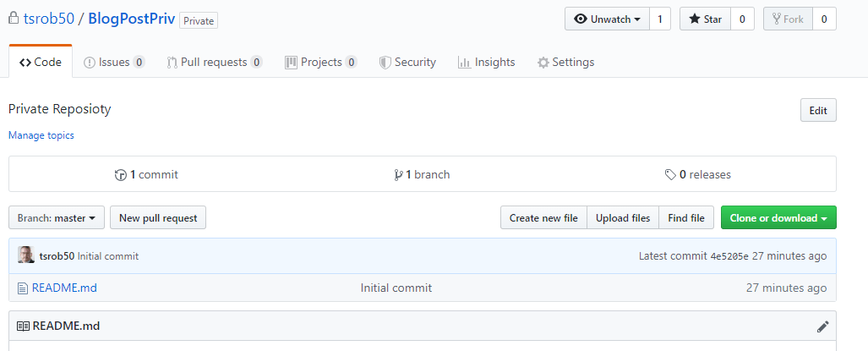Open the Insights tab
The height and width of the screenshot is (351, 868).
(487, 62)
